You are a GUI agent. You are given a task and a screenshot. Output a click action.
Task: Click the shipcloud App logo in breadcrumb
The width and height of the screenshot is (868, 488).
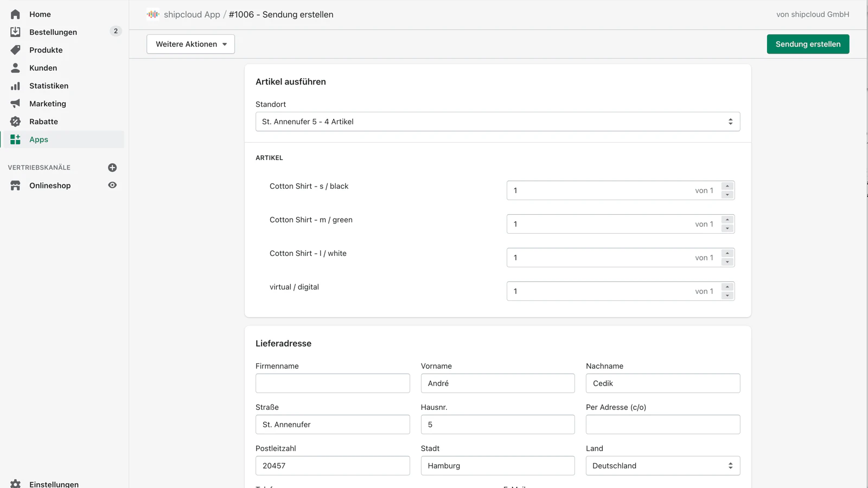pos(152,14)
